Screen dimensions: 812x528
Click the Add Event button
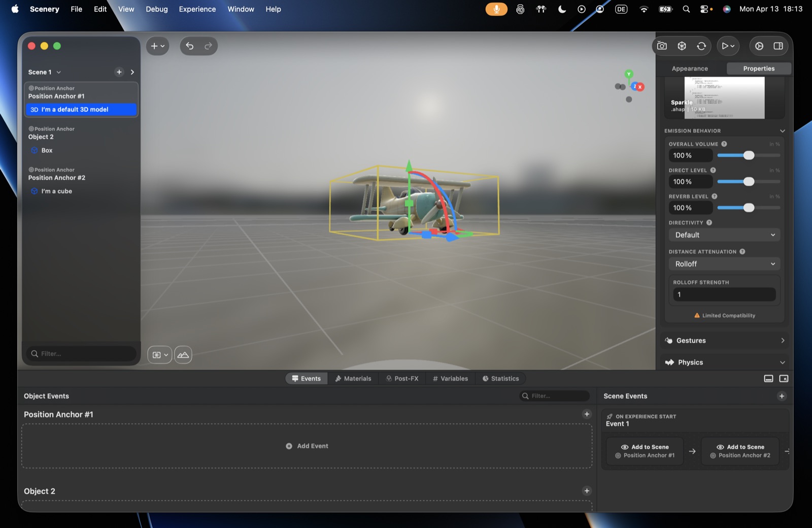tap(307, 446)
